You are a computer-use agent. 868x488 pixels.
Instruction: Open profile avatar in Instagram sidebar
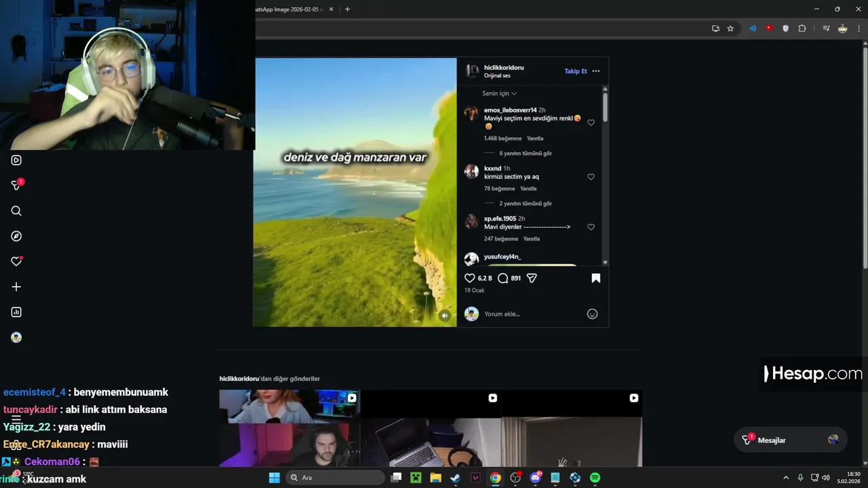(16, 338)
